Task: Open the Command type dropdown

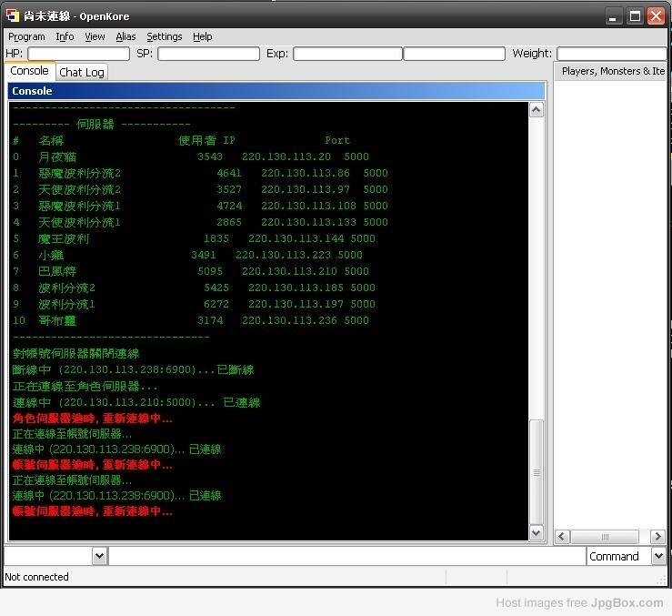Action: point(658,556)
